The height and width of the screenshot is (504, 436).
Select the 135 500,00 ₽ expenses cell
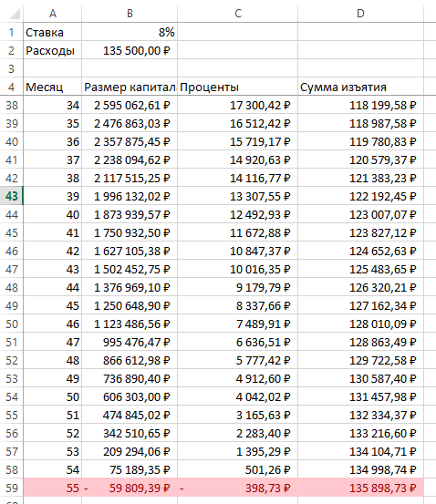coord(130,50)
